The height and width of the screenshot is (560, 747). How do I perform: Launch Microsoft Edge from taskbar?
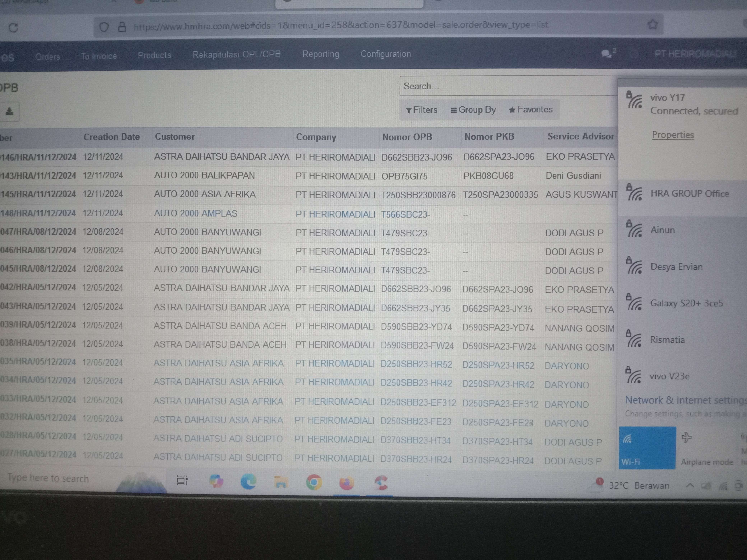coord(248,482)
